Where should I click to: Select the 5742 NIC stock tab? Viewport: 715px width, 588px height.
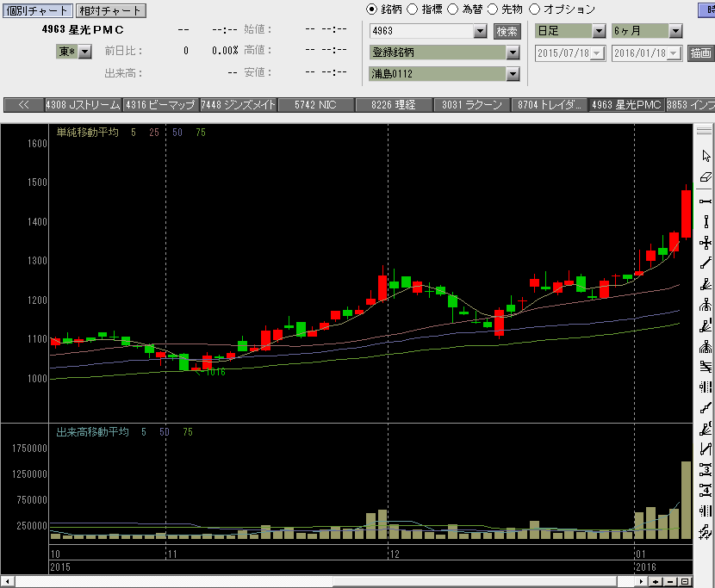pos(315,105)
